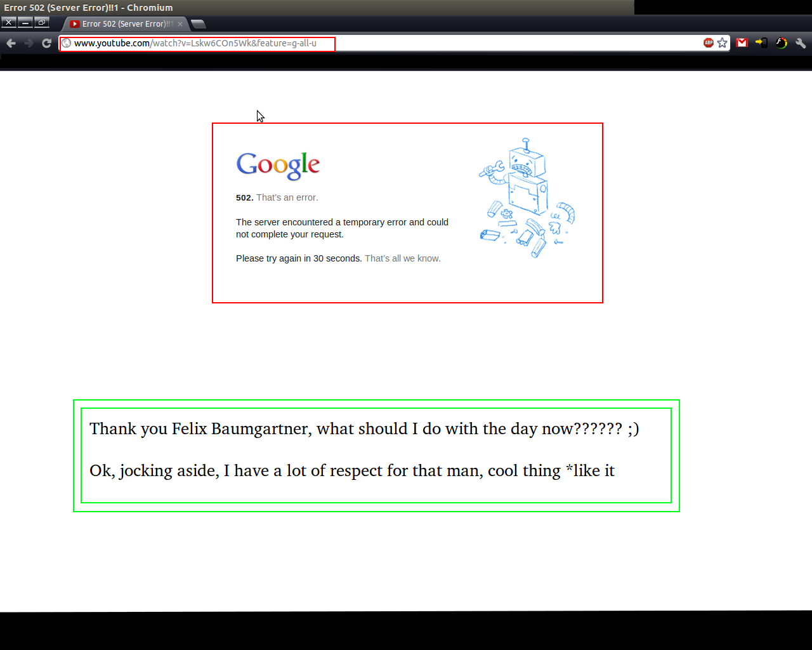Open the Chromium wrench settings menu
Screen dimensions: 812x650
point(801,43)
